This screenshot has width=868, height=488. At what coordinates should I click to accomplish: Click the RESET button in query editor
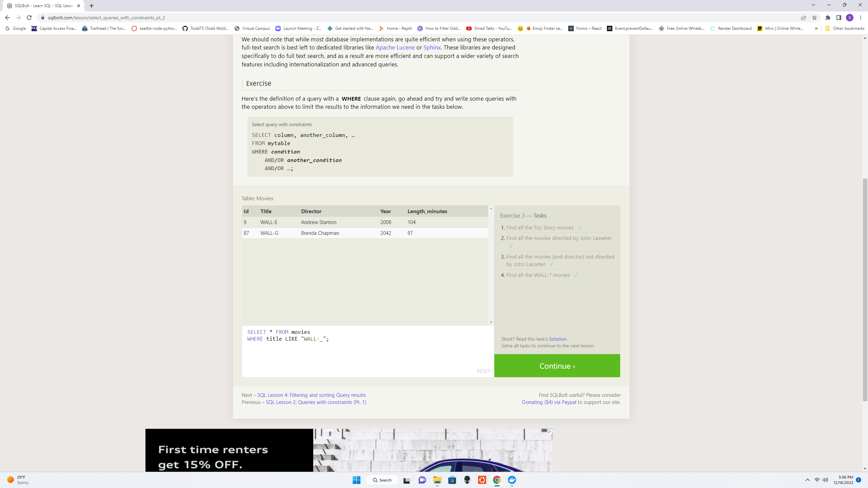[483, 371]
